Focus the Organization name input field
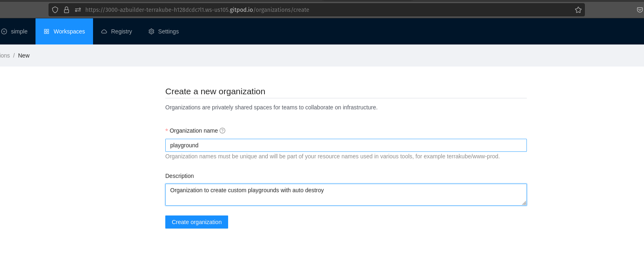 (x=346, y=145)
